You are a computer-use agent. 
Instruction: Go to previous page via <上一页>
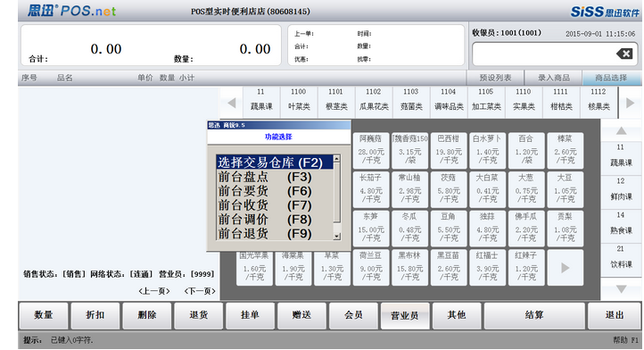point(154,291)
